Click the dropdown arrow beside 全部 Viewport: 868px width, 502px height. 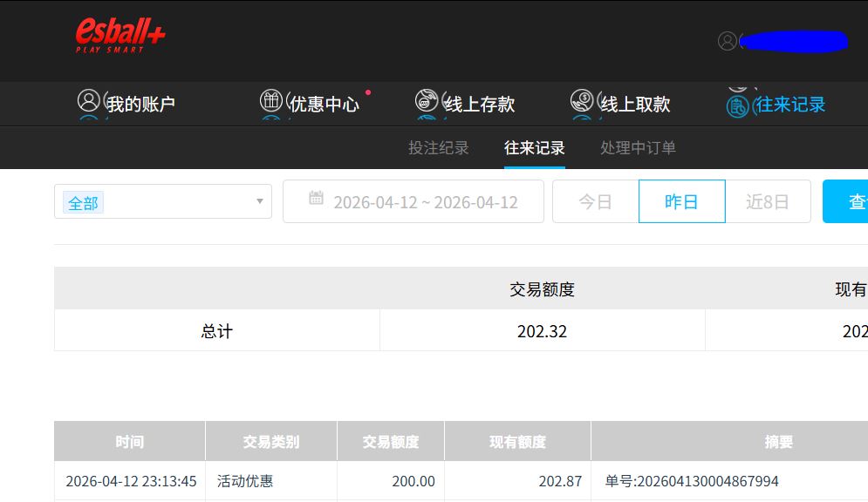click(259, 201)
